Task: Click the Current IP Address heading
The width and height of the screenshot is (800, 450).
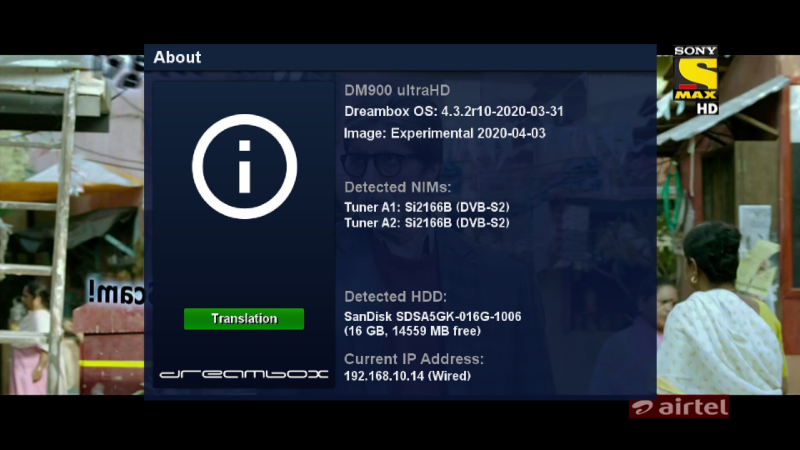Action: (x=413, y=358)
